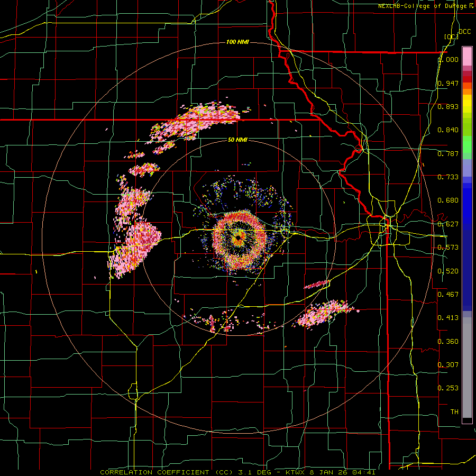Click the 0.413 scale value
The image size is (476, 476).
pyautogui.click(x=448, y=318)
